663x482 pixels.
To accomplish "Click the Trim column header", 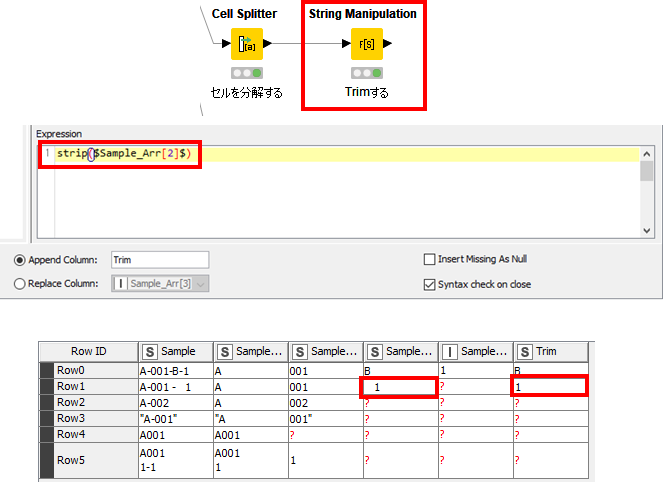I will 551,351.
